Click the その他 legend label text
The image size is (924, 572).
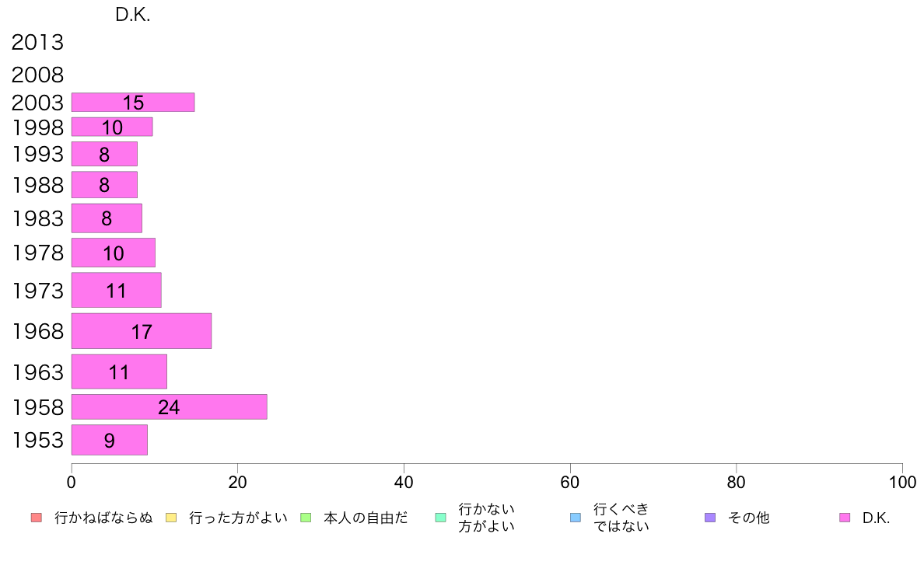(x=748, y=518)
